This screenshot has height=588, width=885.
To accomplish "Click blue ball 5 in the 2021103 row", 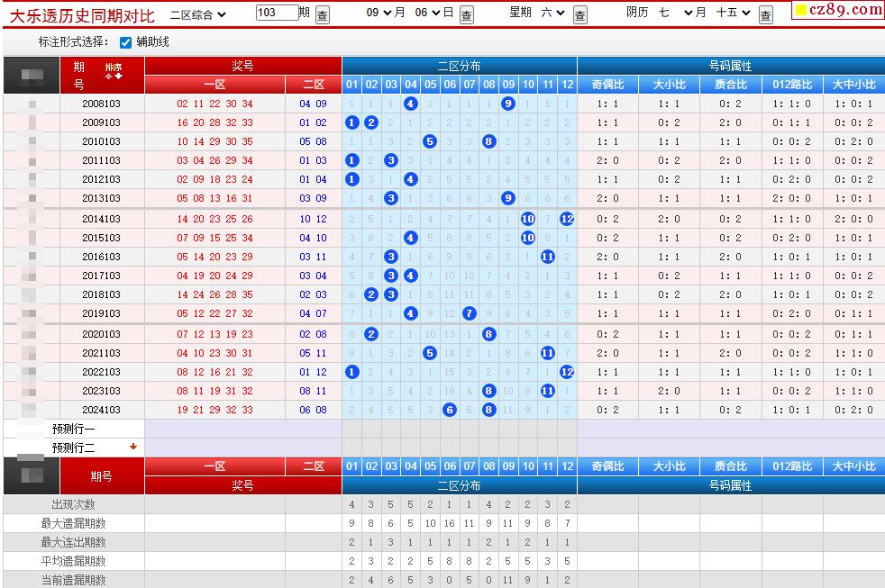I will coord(430,353).
